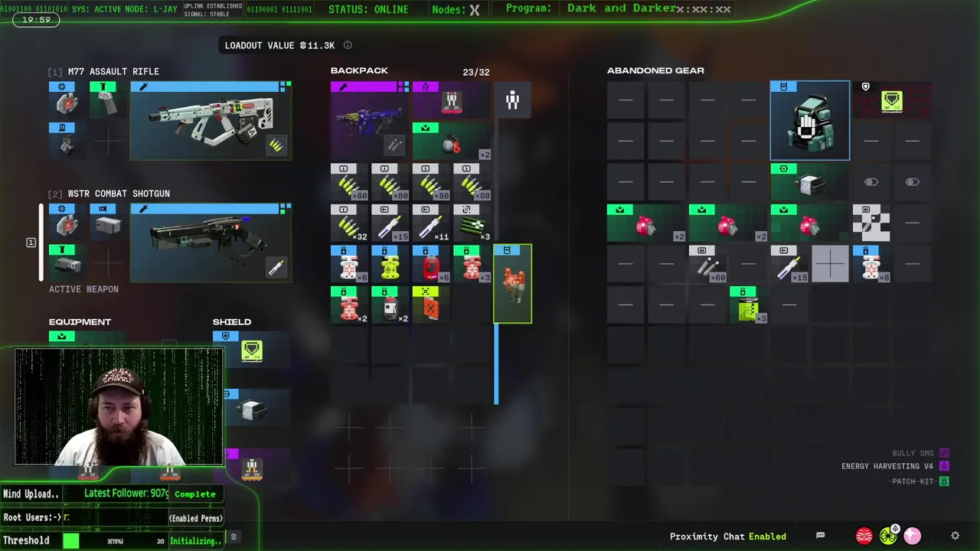The width and height of the screenshot is (980, 551).
Task: Select the WSTR Combat Shotgun weapon tile
Action: click(211, 243)
